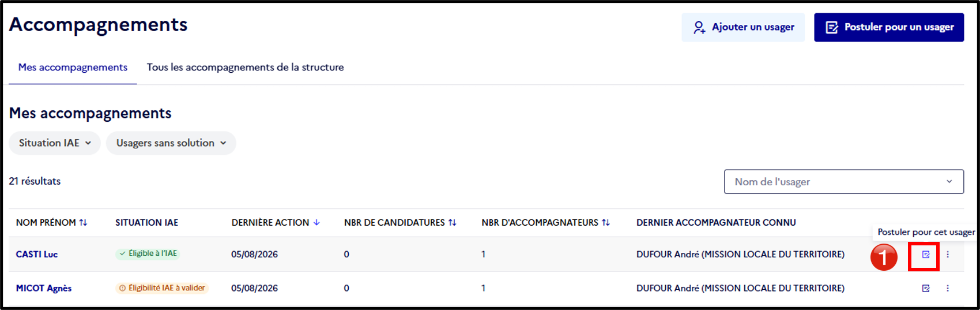The width and height of the screenshot is (980, 310).
Task: Click the Postuler pour un usager button
Action: 889,27
